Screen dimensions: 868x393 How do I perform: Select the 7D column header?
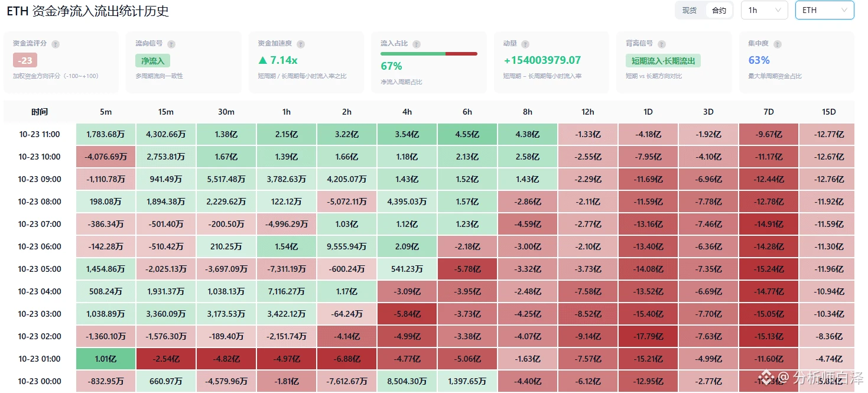pyautogui.click(x=769, y=112)
